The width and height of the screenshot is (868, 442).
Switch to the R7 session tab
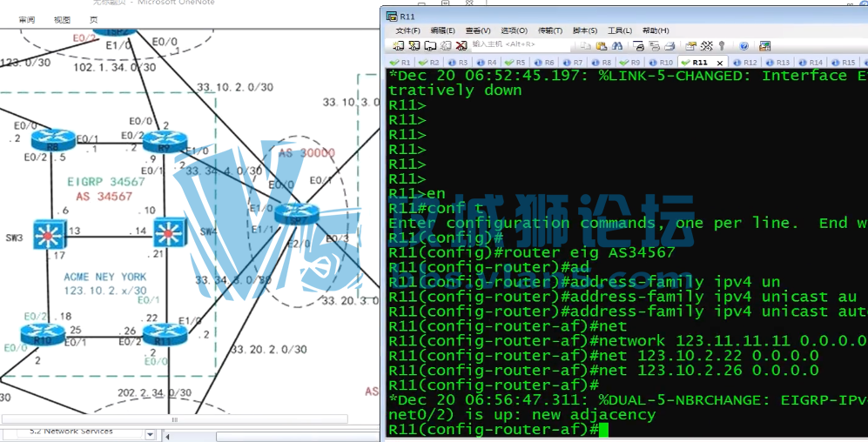coord(573,63)
